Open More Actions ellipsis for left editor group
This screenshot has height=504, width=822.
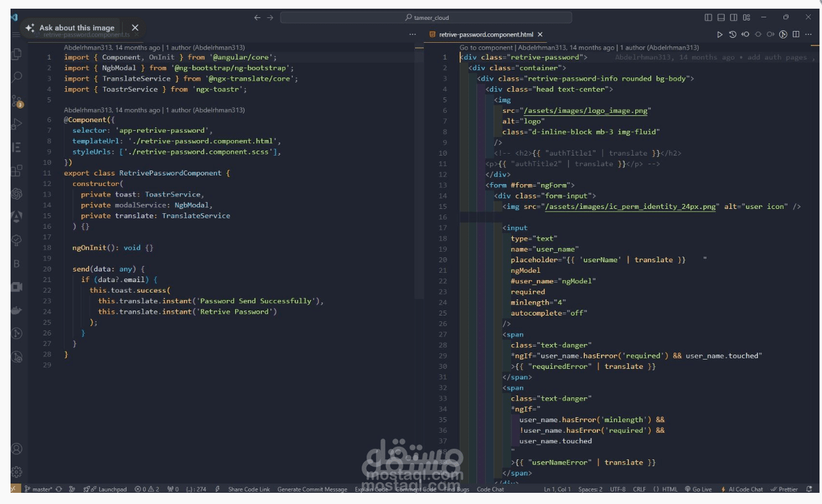pyautogui.click(x=413, y=35)
